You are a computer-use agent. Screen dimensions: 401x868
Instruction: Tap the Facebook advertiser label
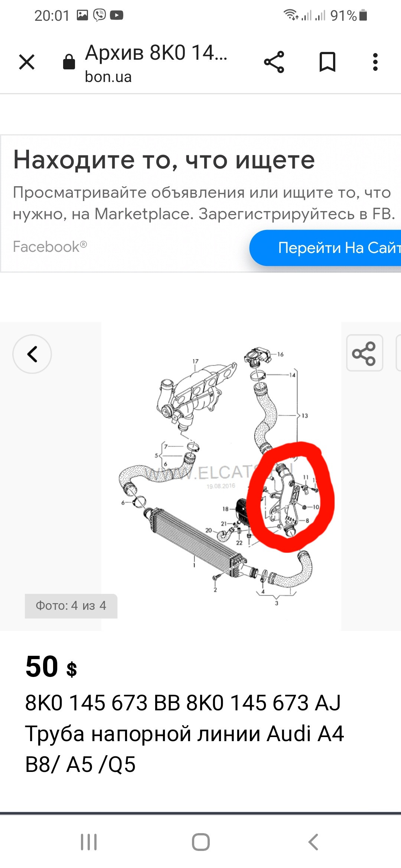[x=50, y=247]
